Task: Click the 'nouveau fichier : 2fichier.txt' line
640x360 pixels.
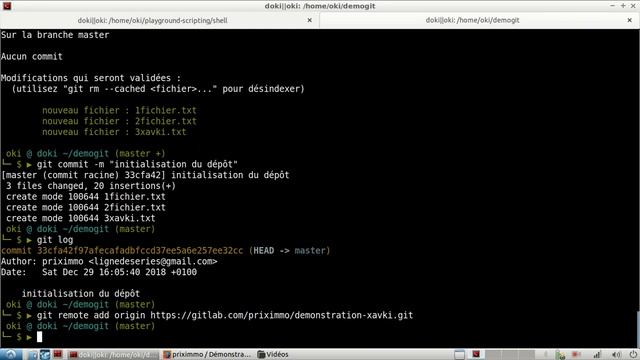Action: pos(119,121)
